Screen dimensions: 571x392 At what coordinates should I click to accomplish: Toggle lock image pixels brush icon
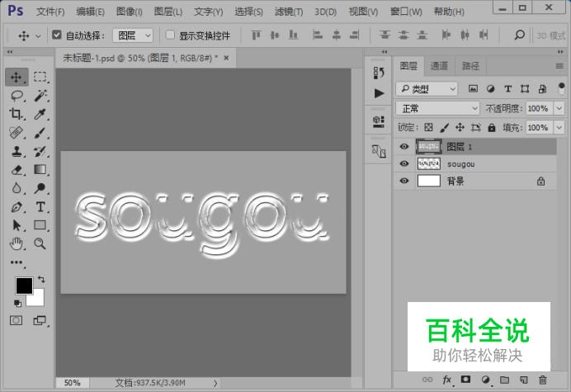click(x=444, y=127)
